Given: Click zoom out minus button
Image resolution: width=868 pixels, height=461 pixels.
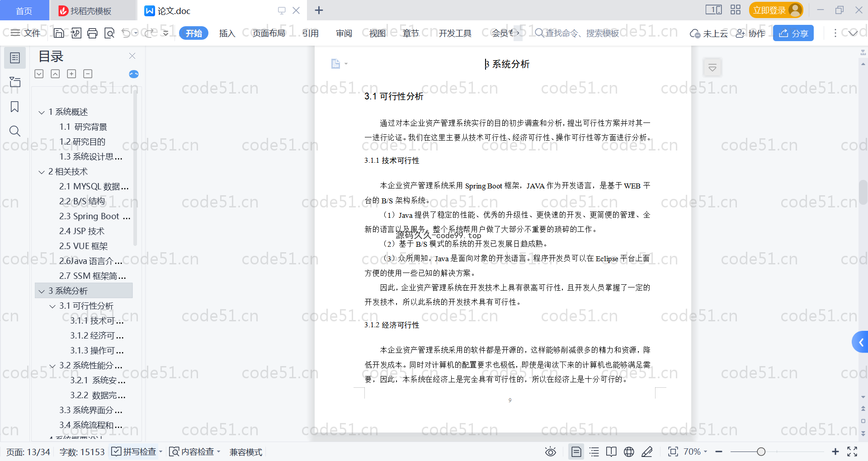Looking at the screenshot, I should pyautogui.click(x=719, y=452).
